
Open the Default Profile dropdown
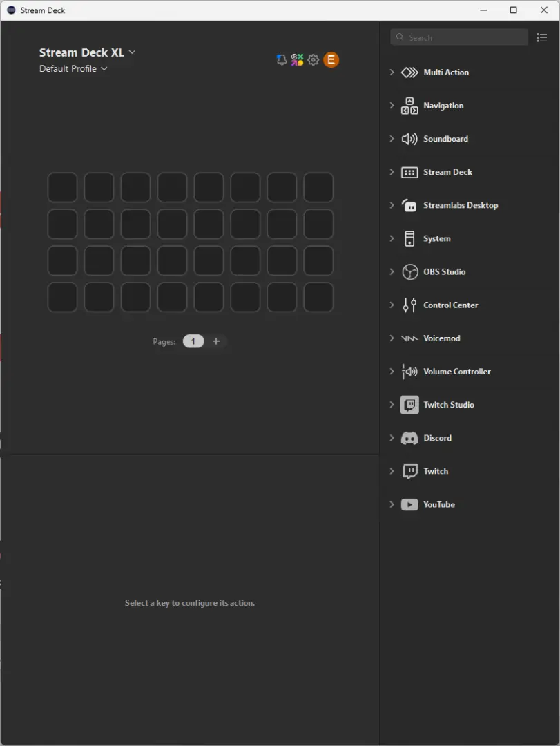pos(73,69)
